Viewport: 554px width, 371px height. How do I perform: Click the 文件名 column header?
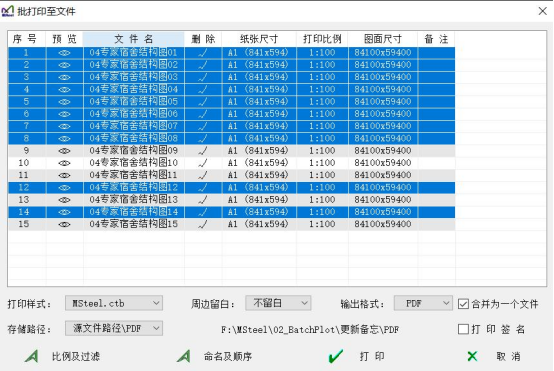134,39
